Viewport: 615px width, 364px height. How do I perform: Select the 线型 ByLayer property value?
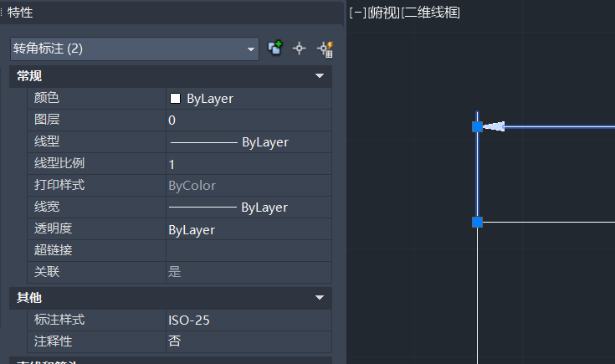[248, 142]
